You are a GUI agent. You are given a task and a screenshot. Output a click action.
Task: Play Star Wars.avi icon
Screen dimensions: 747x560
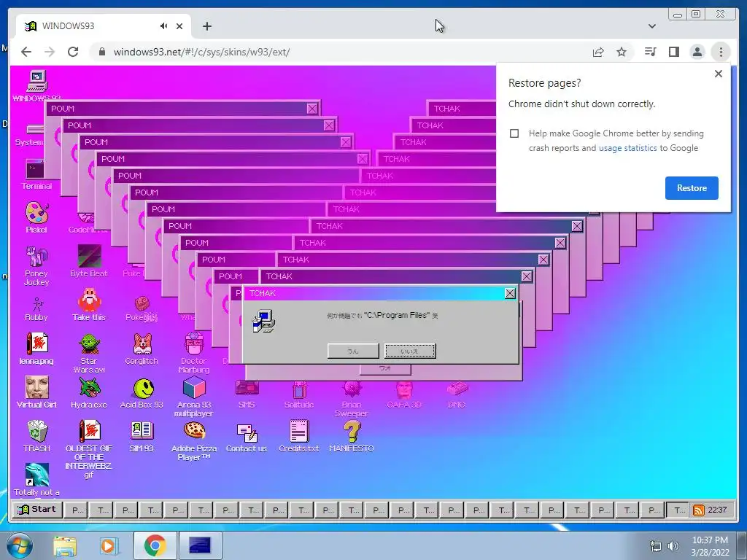click(x=89, y=354)
